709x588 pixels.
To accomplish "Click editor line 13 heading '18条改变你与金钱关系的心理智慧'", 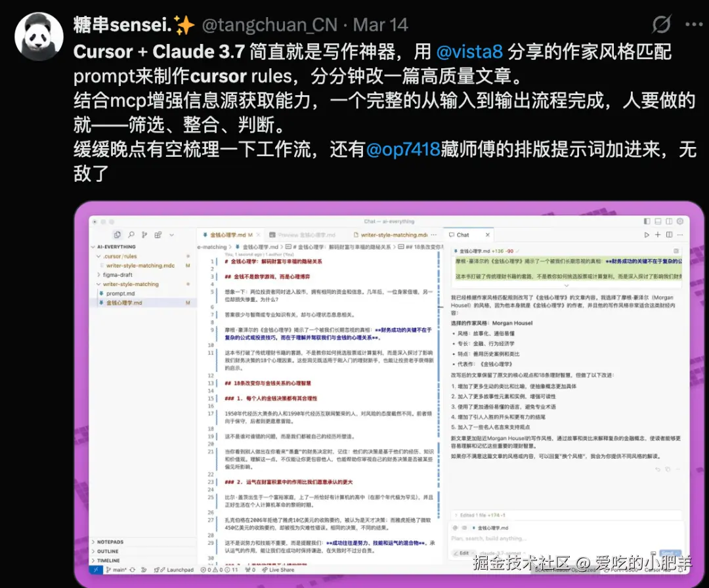I will click(268, 383).
